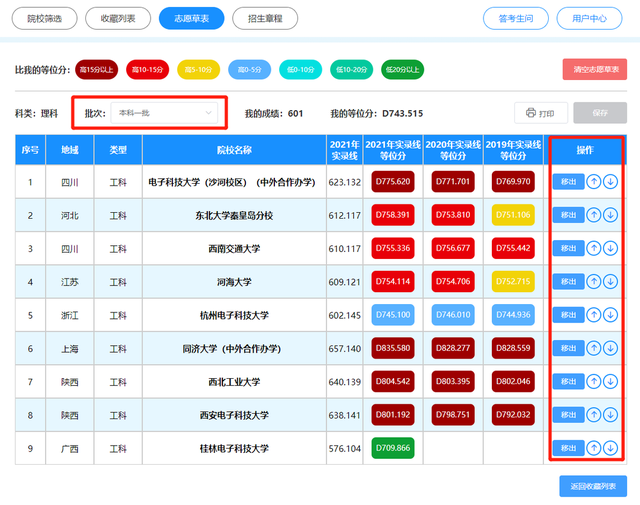Click the 院校名称 column header
Viewport: 640px width, 505px height.
click(x=234, y=150)
